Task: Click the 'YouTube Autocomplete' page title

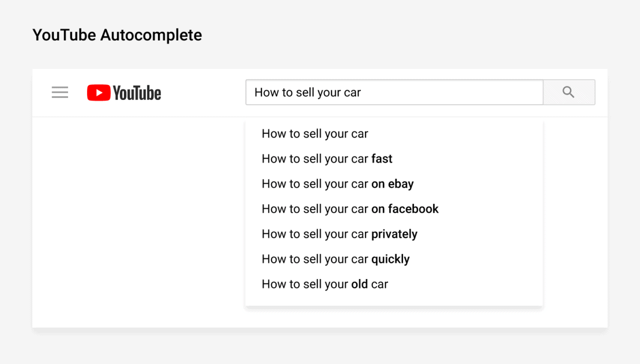Action: point(116,34)
